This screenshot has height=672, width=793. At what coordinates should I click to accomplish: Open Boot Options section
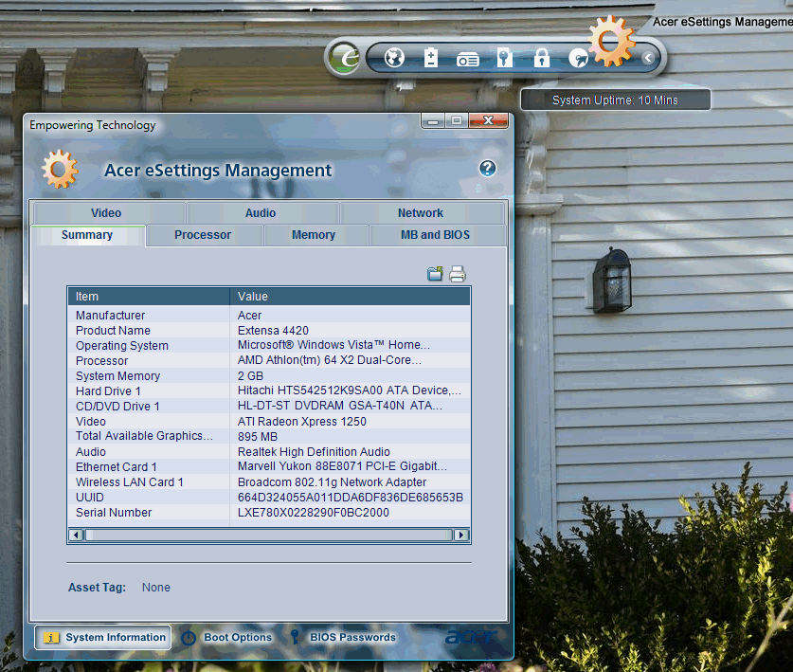[x=226, y=637]
